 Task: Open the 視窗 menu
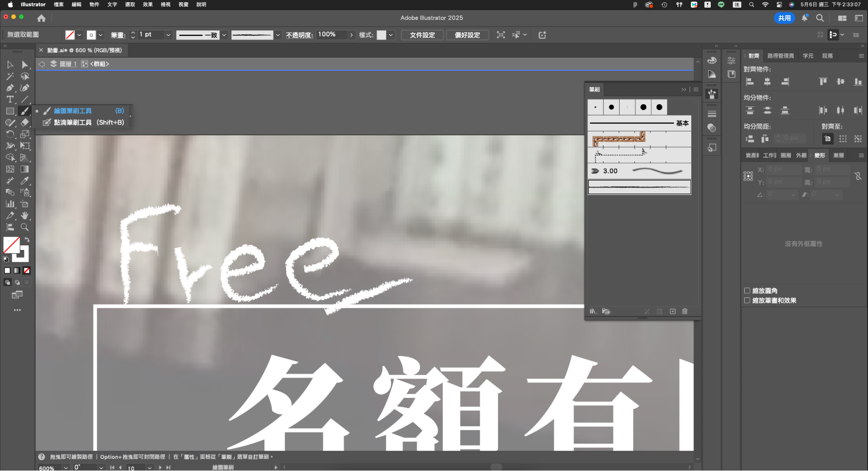[x=183, y=5]
